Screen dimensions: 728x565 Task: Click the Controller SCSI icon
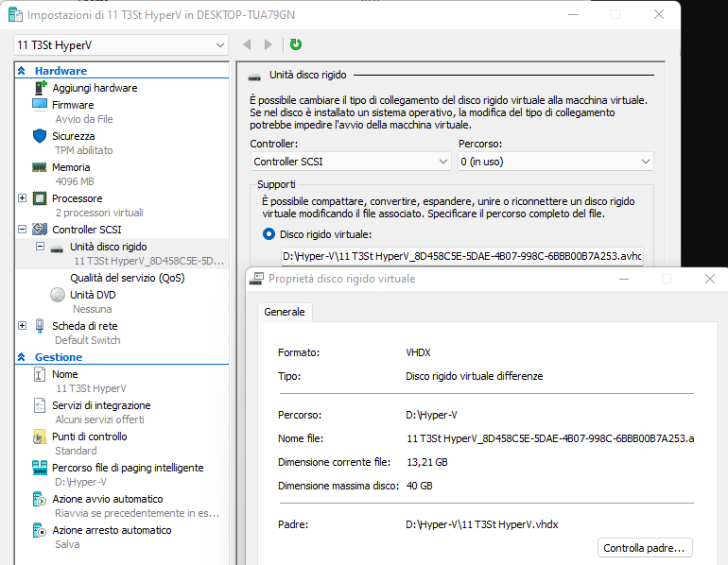[x=40, y=230]
